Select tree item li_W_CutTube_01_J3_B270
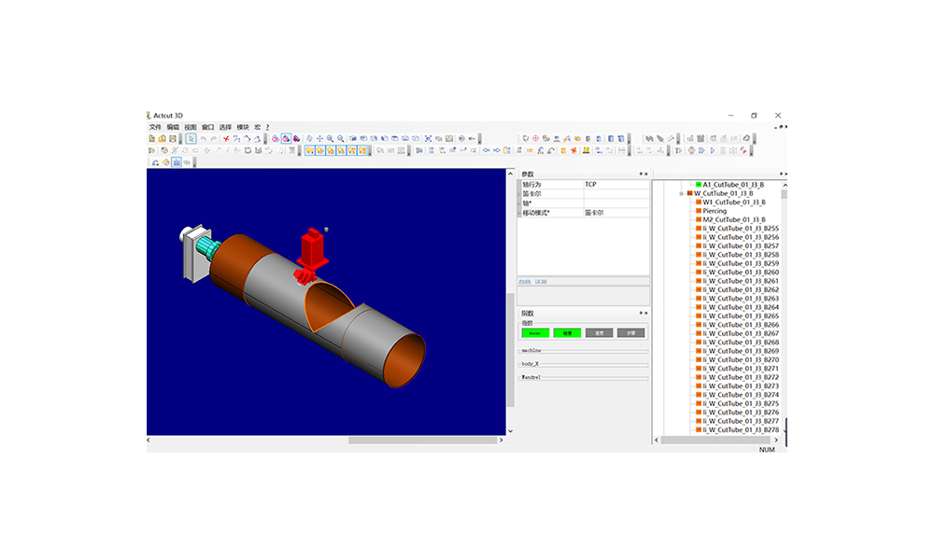This screenshot has height=560, width=934. pos(741,359)
